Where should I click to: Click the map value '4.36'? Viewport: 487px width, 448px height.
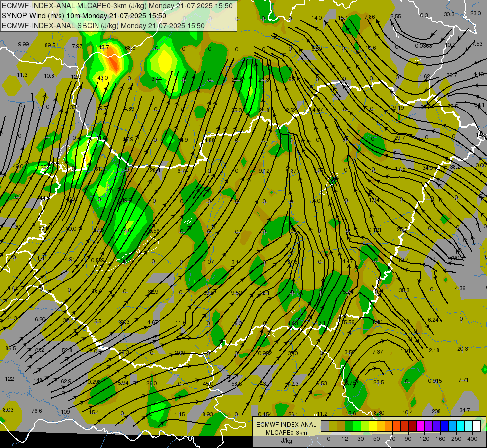(x=460, y=288)
